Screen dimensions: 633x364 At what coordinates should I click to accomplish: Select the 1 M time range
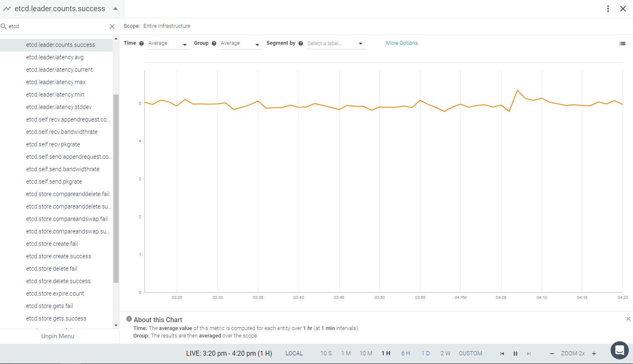point(346,354)
